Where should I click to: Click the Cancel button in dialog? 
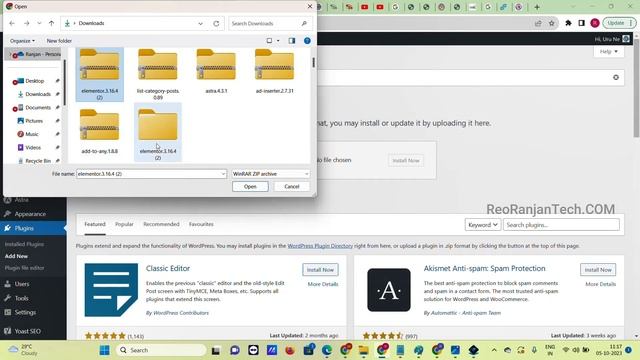(292, 187)
